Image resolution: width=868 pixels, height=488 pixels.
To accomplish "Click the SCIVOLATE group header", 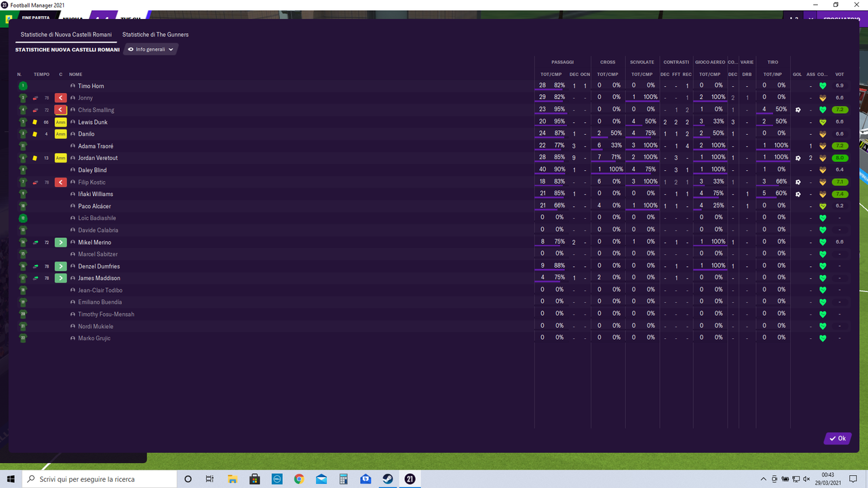I will coord(642,62).
